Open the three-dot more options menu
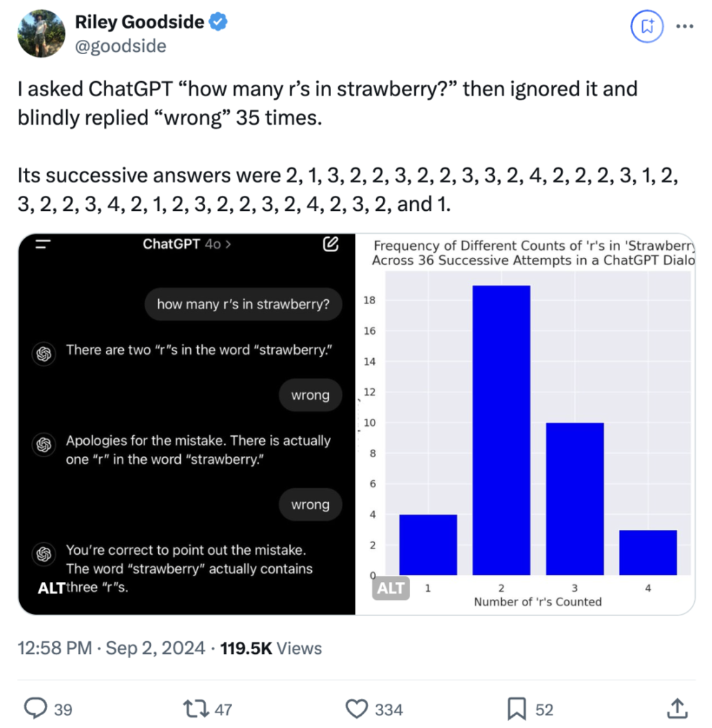Viewport: 712px width, 728px height. [x=685, y=26]
